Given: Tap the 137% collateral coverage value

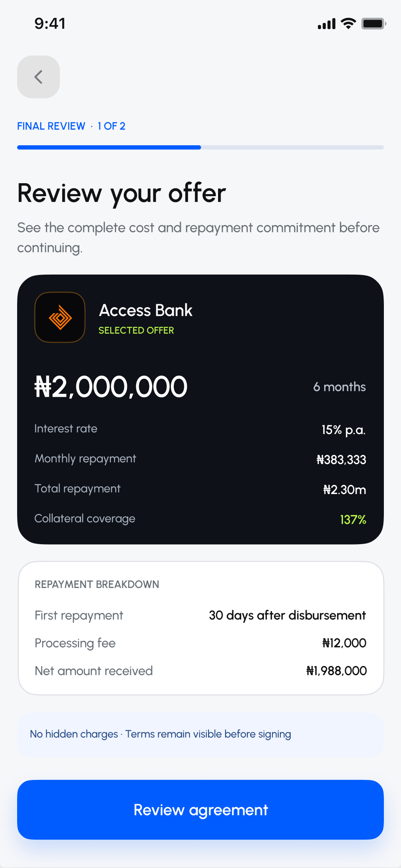Looking at the screenshot, I should point(353,520).
